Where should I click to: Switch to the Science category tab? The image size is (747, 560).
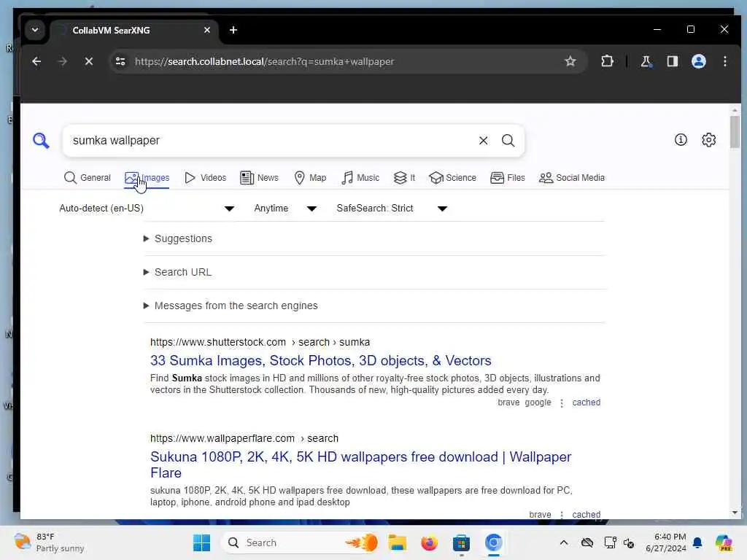(452, 178)
